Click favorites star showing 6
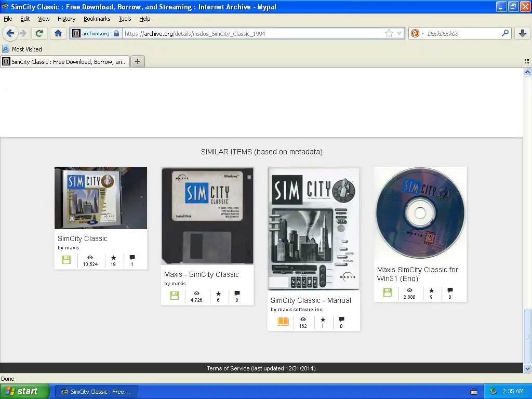This screenshot has width=532, height=399. pos(219,294)
